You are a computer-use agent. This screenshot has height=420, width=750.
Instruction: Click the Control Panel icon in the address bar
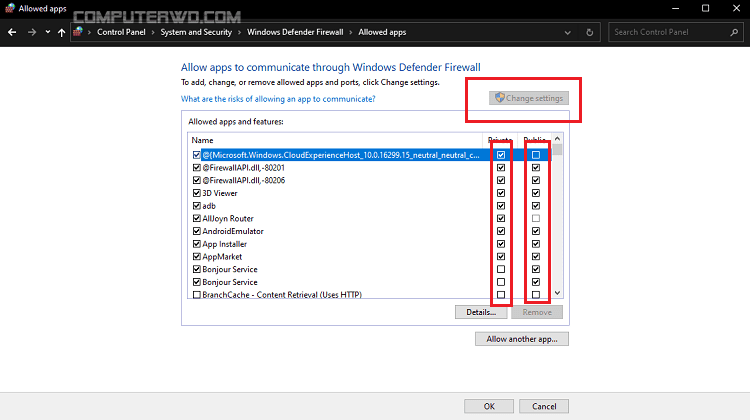pyautogui.click(x=78, y=32)
